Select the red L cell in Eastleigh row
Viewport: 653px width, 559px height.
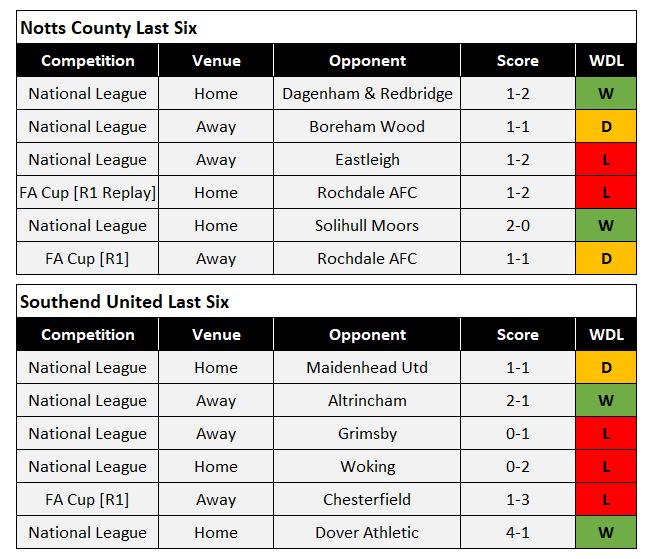click(606, 160)
